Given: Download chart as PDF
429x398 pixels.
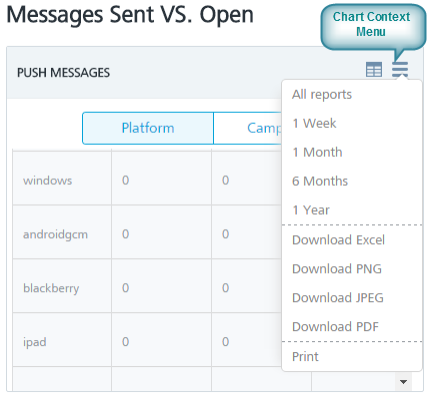Looking at the screenshot, I should tap(335, 327).
